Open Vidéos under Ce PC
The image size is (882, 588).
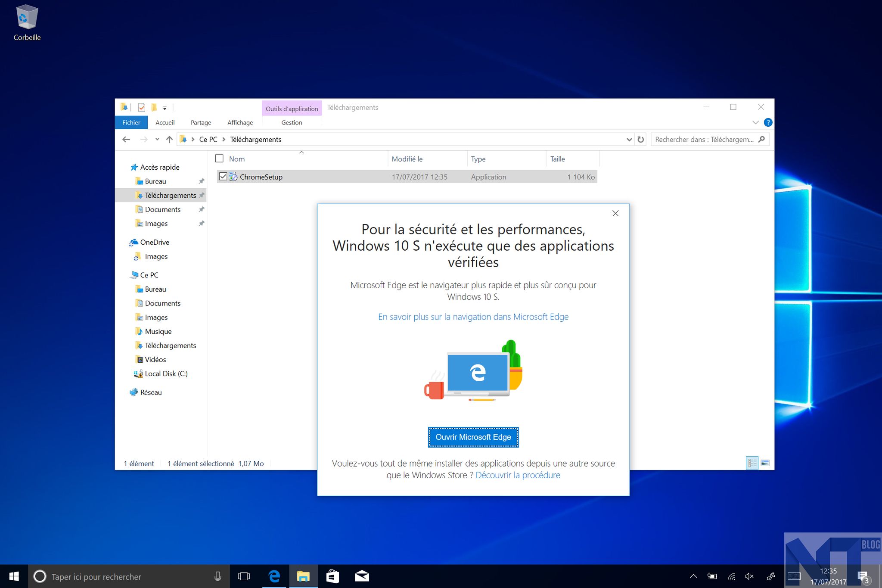(155, 359)
